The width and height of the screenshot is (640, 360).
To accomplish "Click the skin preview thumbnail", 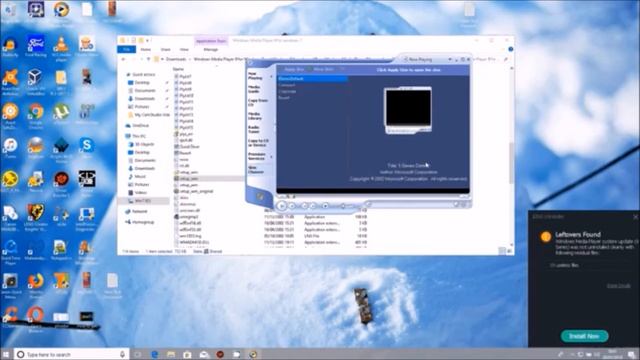I will click(408, 110).
